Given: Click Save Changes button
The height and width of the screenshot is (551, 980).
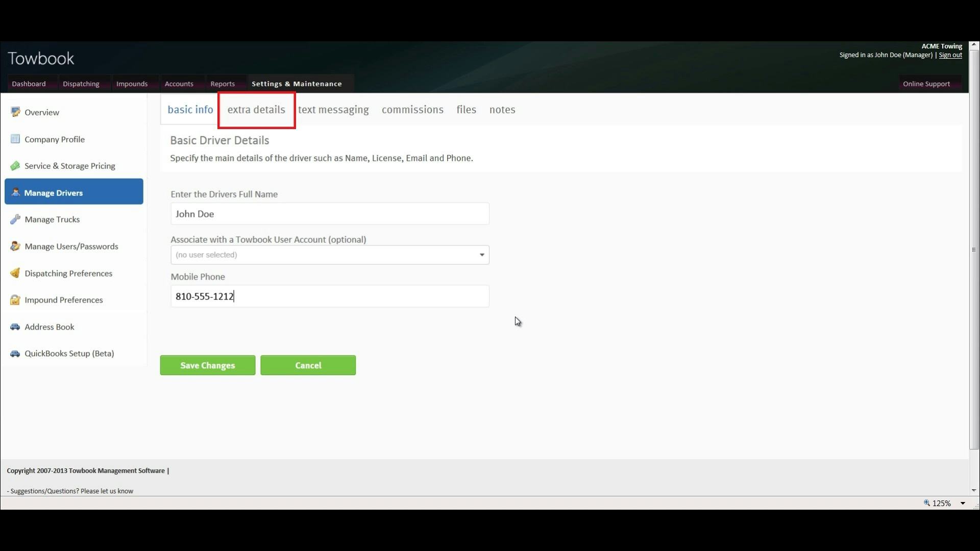Looking at the screenshot, I should point(207,365).
